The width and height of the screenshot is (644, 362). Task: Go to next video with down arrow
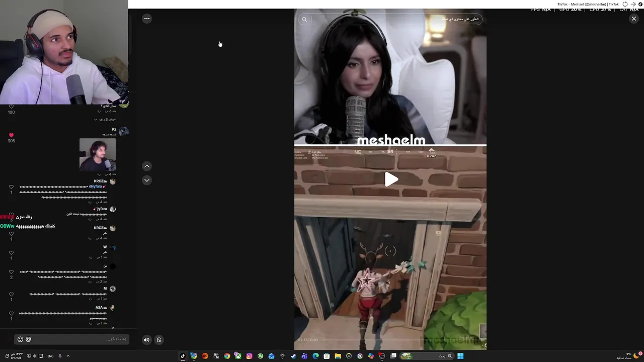pos(147,180)
